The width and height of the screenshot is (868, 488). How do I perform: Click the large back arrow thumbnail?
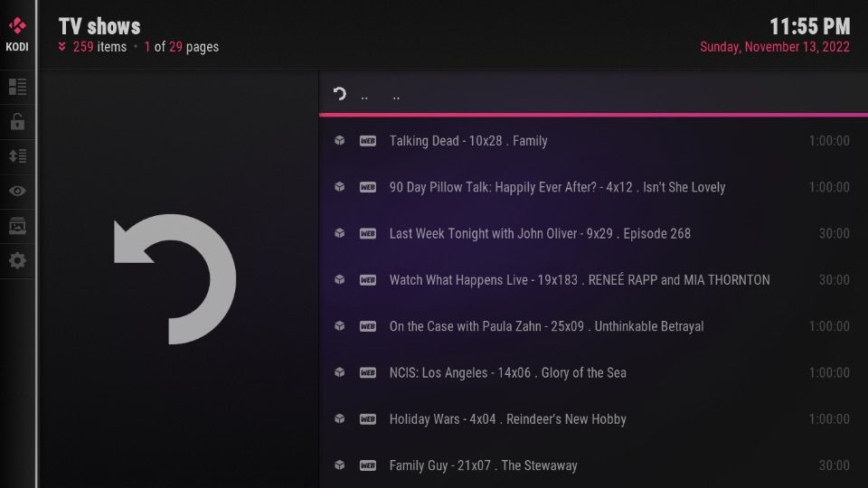point(175,279)
